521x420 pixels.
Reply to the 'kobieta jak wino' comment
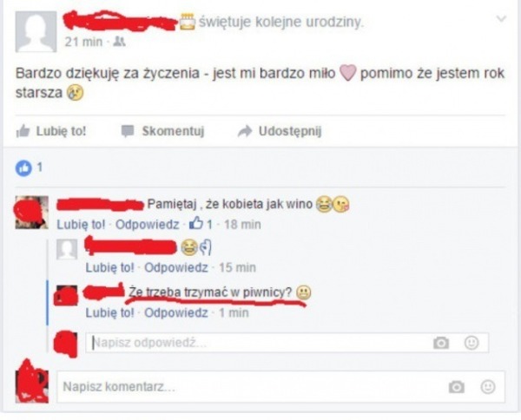coord(147,225)
